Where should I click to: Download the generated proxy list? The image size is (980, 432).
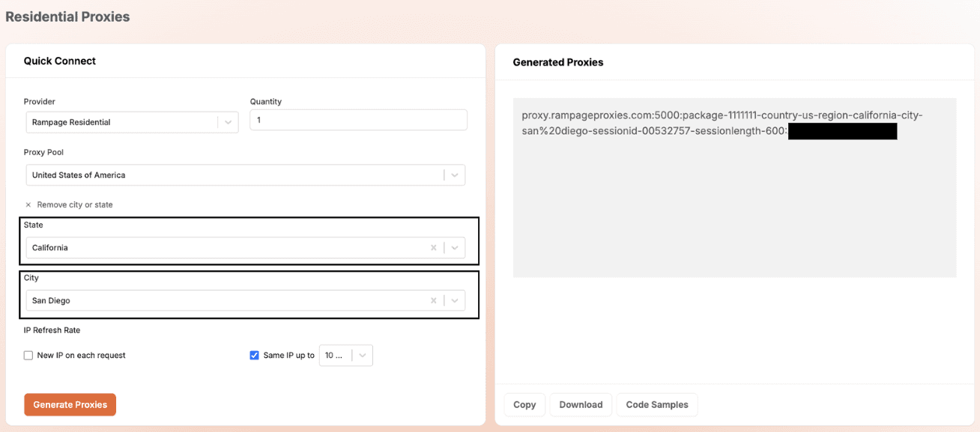click(x=581, y=405)
